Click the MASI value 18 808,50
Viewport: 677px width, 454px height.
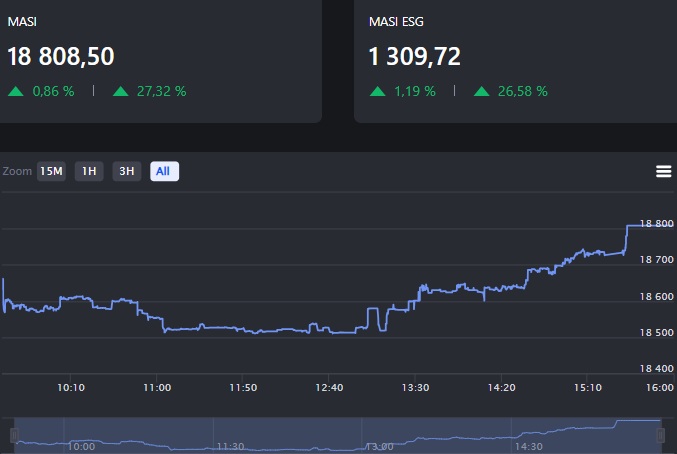coord(62,56)
